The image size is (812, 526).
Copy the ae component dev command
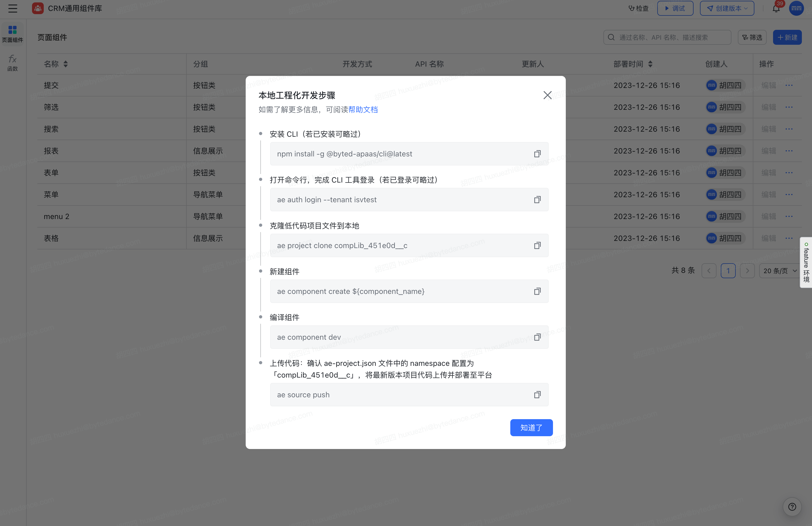(x=537, y=337)
